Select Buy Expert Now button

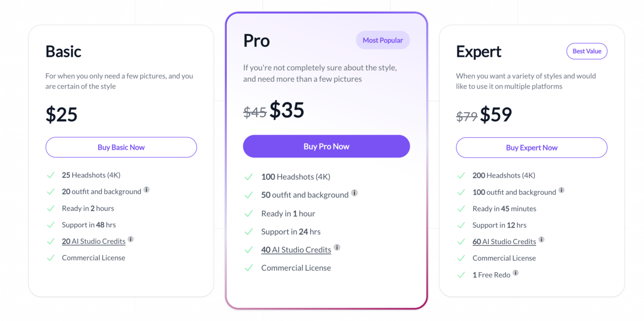click(532, 148)
